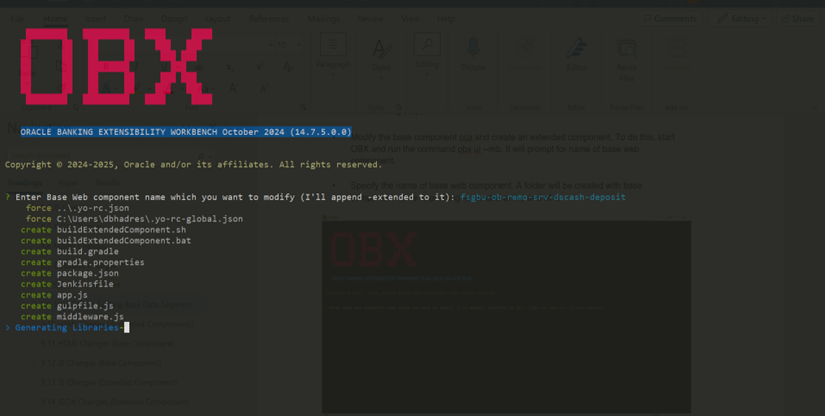Switch to the Review ribbon tab
Screen dimensions: 825x416
(370, 19)
